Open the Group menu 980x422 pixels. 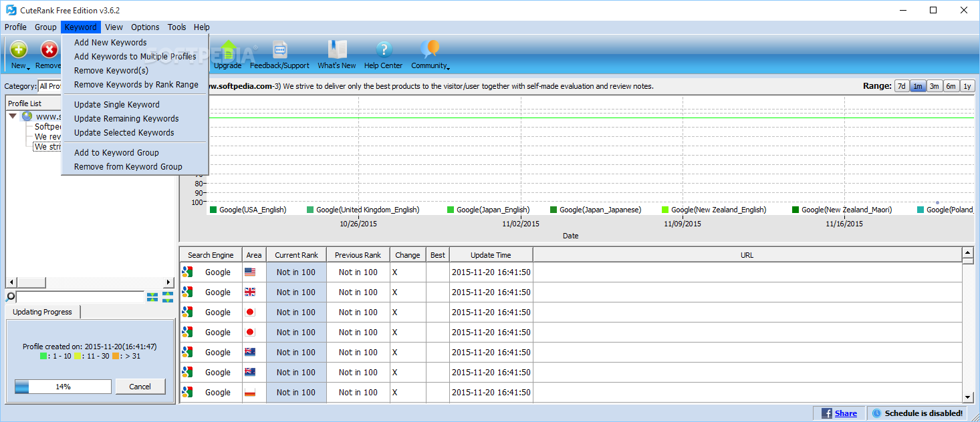45,27
